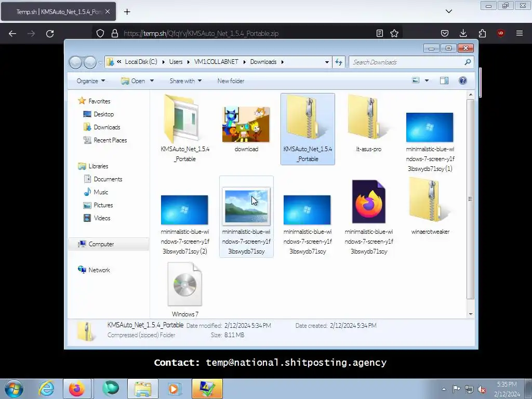The image size is (532, 399).
Task: Select the download cartoon image file
Action: 246,125
